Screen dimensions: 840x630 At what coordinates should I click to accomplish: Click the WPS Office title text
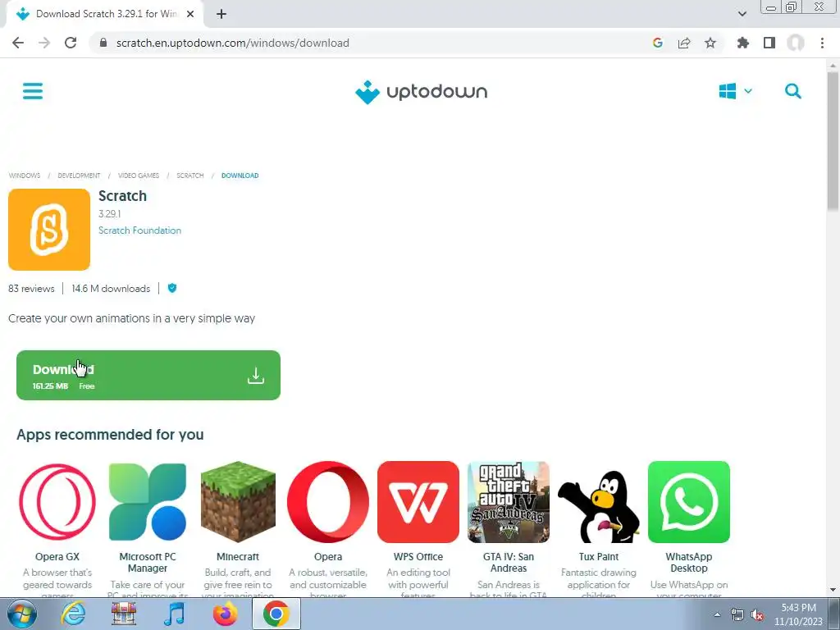[418, 557]
